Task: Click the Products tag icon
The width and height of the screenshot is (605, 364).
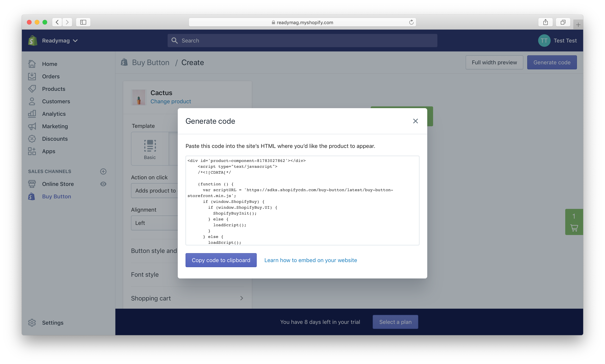Action: (x=32, y=89)
